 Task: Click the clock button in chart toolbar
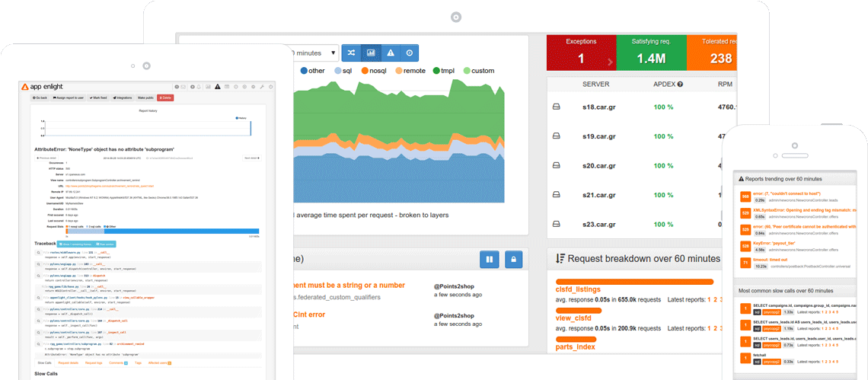[x=409, y=53]
